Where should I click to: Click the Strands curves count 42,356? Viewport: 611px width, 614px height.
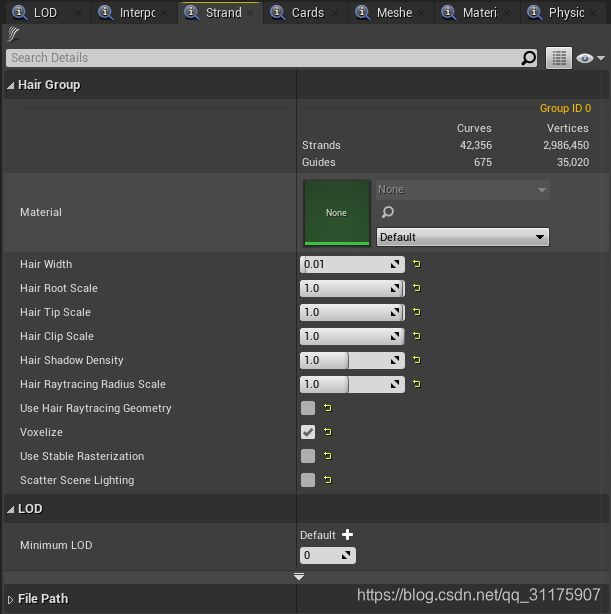click(476, 145)
